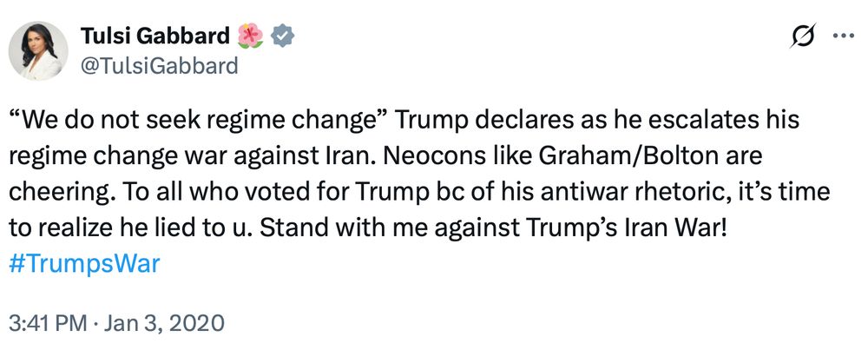Click the Grok slashed-circle icon
Viewport: 868px width, 350px height.
tap(803, 37)
